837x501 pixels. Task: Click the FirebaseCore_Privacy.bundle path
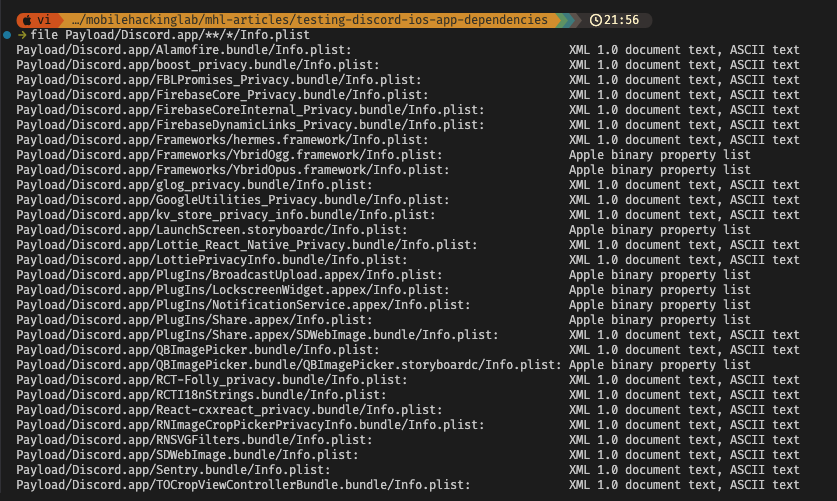(222, 95)
